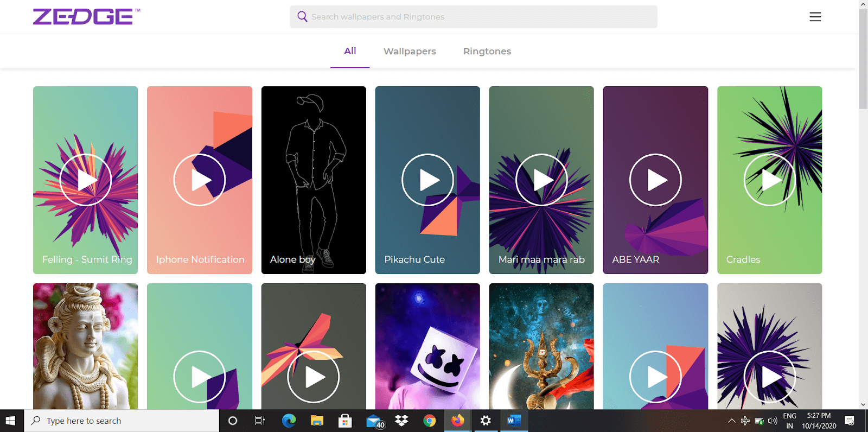This screenshot has width=868, height=432.
Task: Click the airplane mode tray icon
Action: (x=745, y=421)
